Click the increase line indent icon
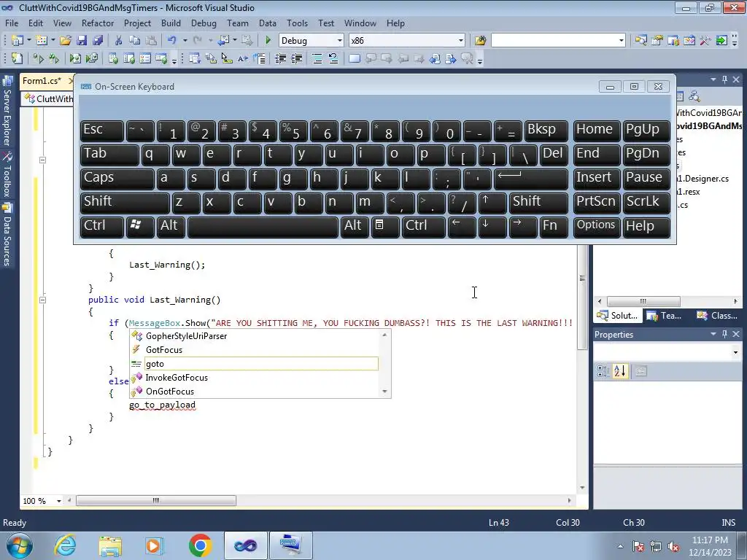 coord(296,59)
